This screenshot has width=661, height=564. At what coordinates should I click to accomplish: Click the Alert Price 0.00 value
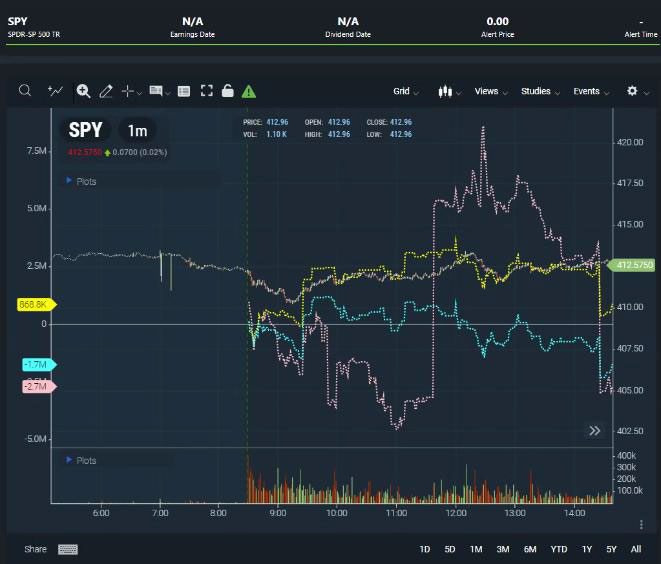tap(497, 21)
